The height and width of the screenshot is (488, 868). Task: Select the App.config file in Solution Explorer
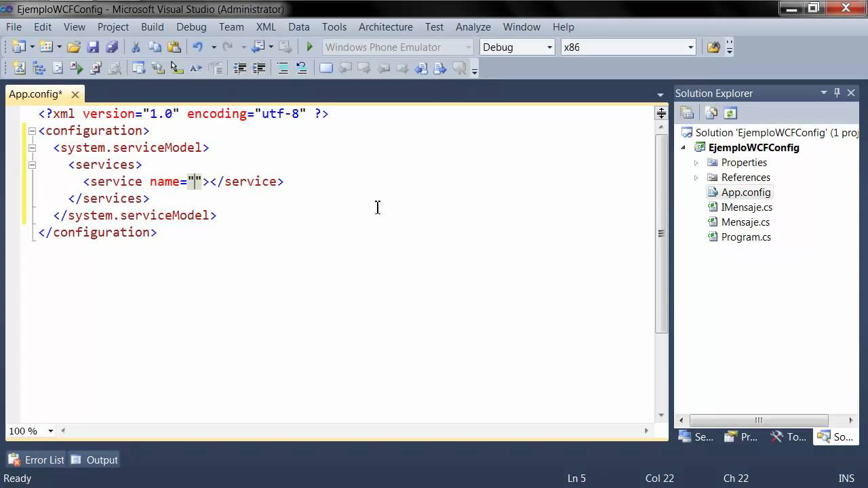(x=746, y=192)
